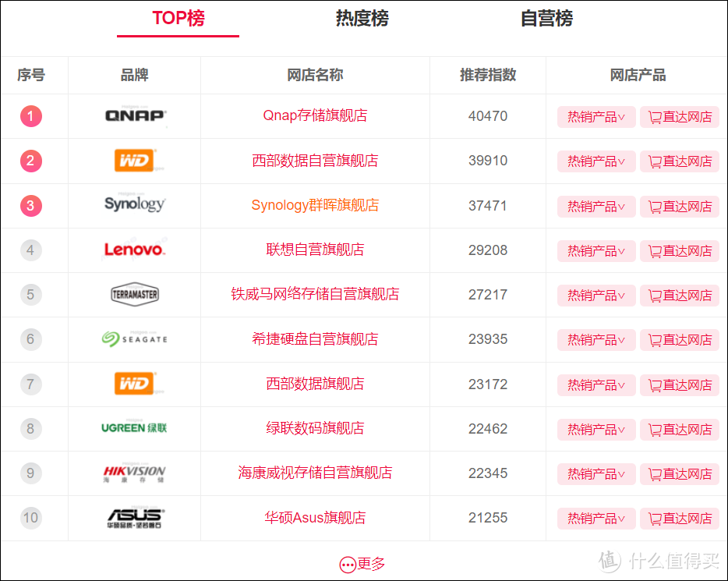Open the 华硕Asus旗舰店 link

coord(315,517)
